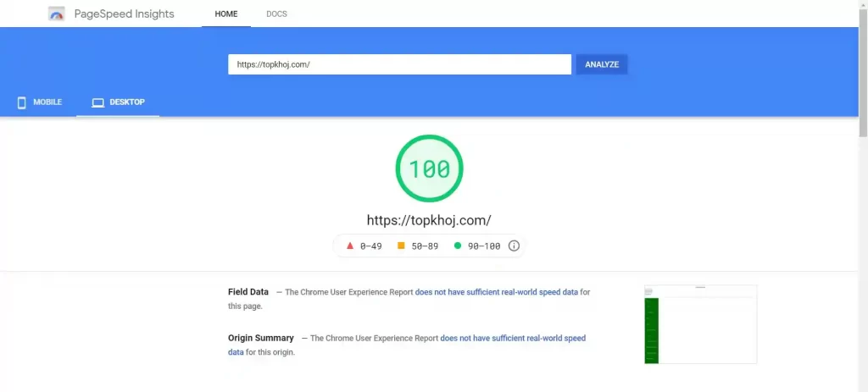Image resolution: width=868 pixels, height=392 pixels.
Task: Open Field Data insufficient speed data link
Action: tap(497, 292)
